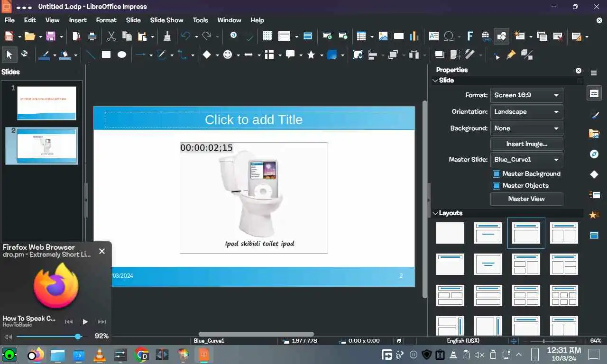Image resolution: width=607 pixels, height=364 pixels.
Task: Click the Copy icon
Action: (127, 36)
